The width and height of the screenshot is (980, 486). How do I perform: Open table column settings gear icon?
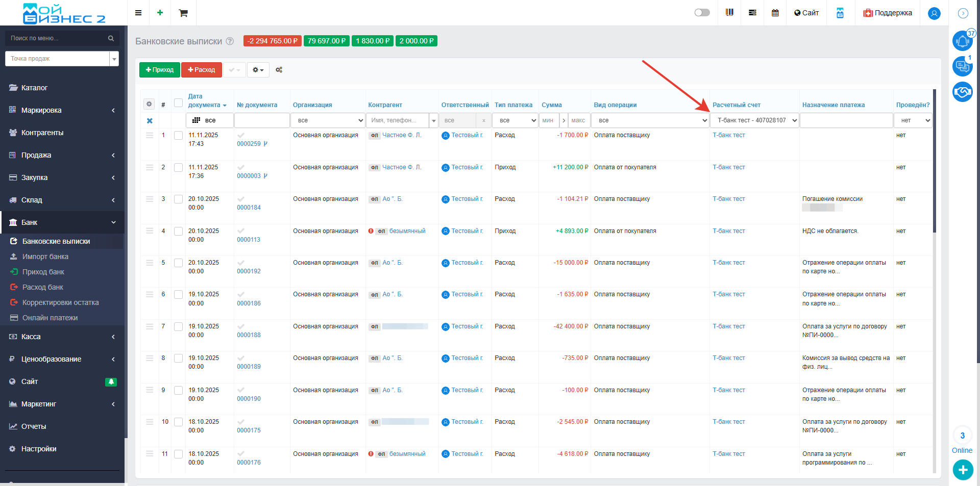click(149, 104)
